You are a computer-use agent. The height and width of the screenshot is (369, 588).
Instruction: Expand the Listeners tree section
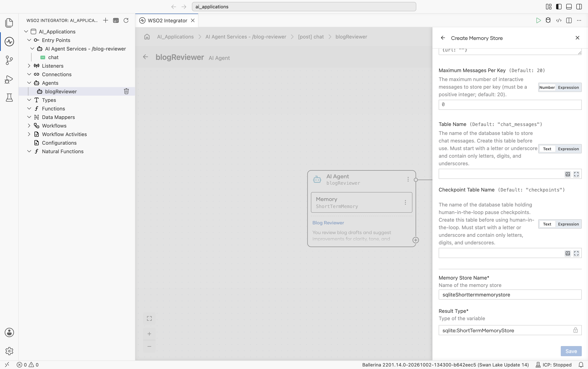coord(29,66)
